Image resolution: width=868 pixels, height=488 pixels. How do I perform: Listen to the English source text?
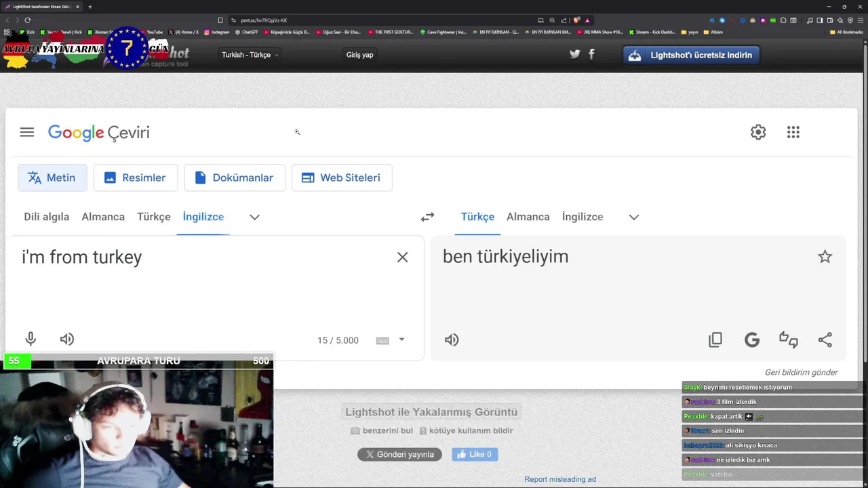(x=67, y=340)
